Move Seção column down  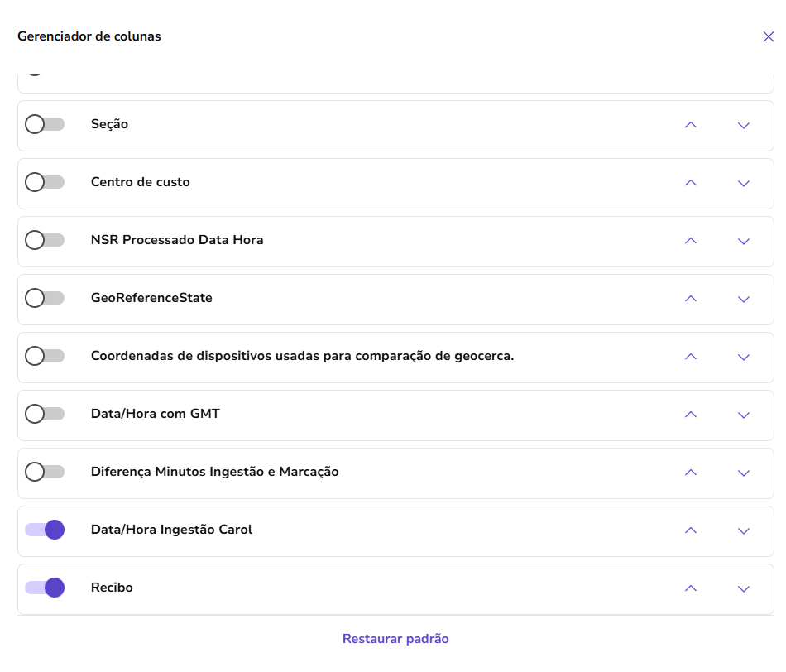(743, 126)
